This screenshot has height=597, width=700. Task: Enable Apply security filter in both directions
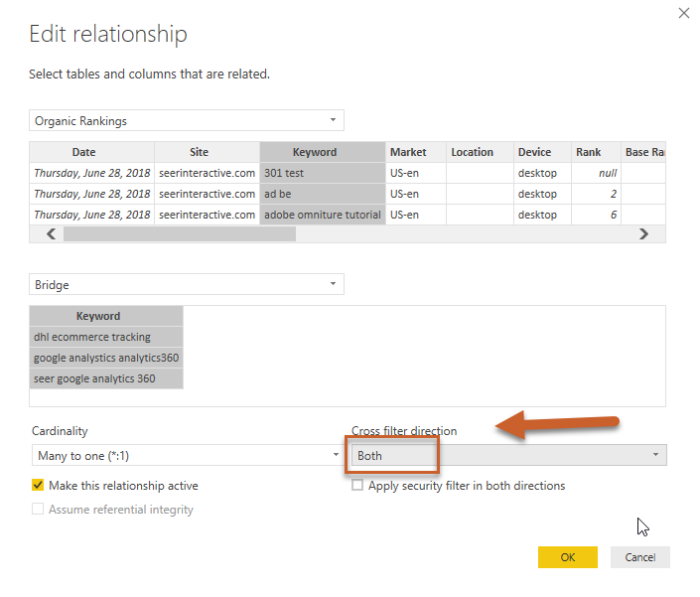357,486
